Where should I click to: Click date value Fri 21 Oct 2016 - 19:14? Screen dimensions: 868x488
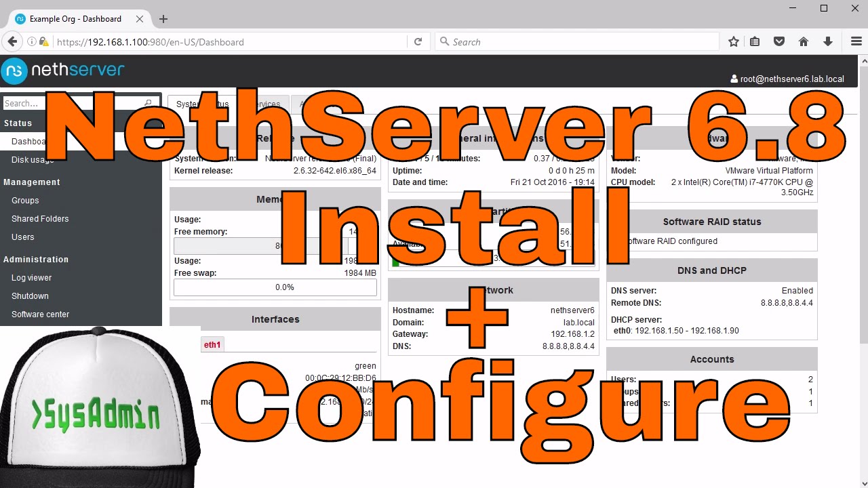click(553, 182)
